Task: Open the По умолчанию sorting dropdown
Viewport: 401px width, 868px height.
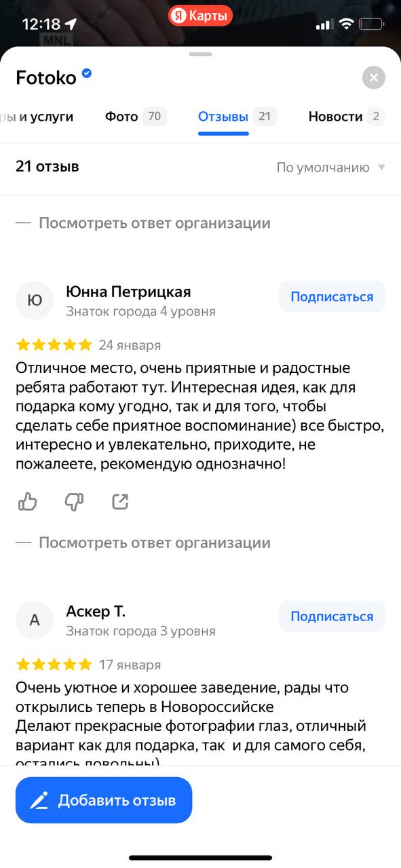Action: pyautogui.click(x=331, y=167)
